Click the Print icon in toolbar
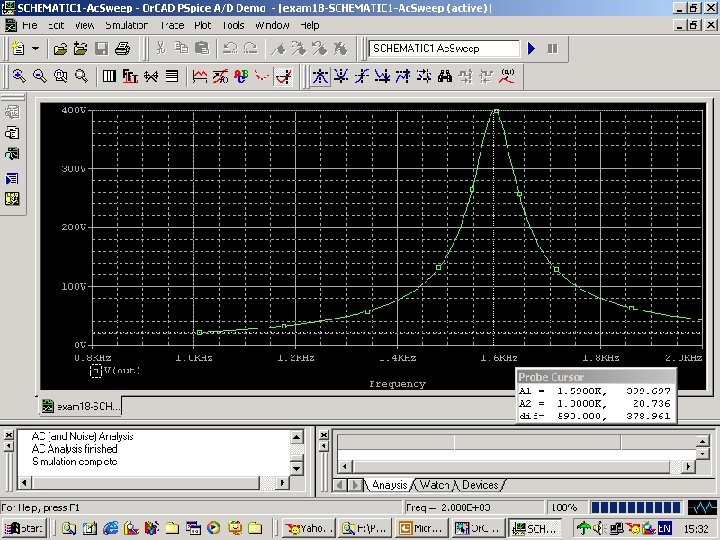The height and width of the screenshot is (540, 720). (x=123, y=48)
